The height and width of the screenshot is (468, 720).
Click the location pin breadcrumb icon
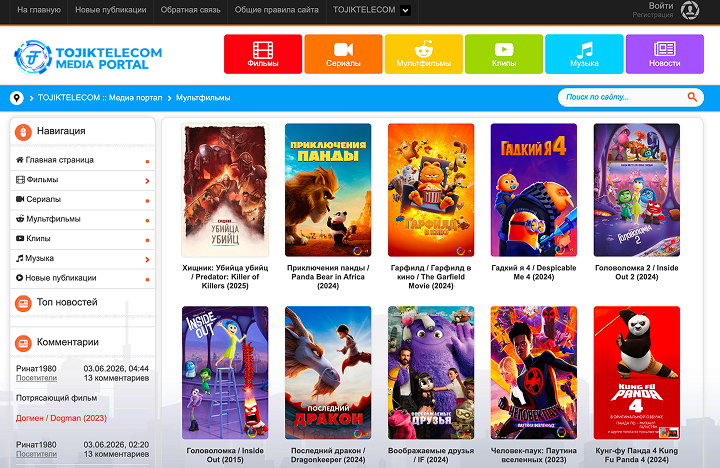[17, 98]
